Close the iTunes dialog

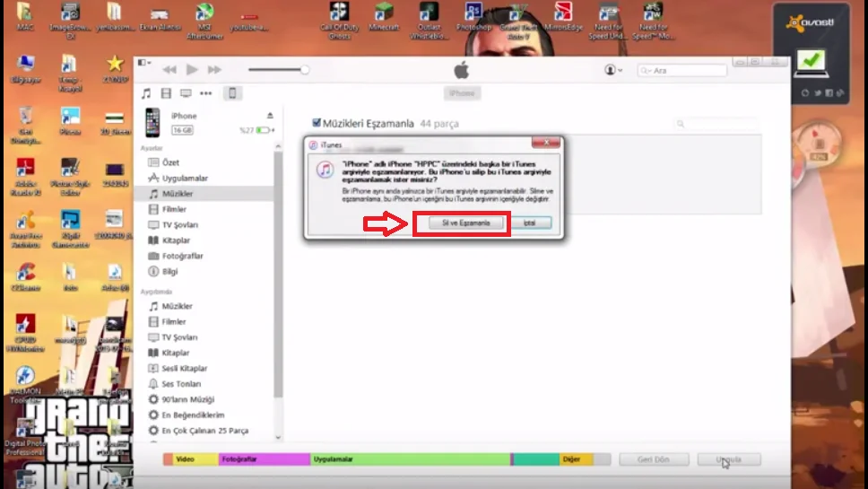[546, 143]
